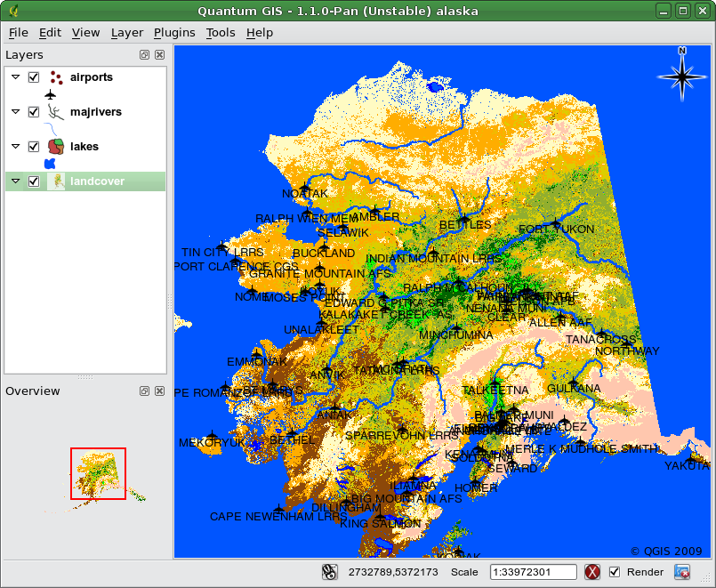
Task: Click the GULKANA airport label
Action: [x=574, y=389]
